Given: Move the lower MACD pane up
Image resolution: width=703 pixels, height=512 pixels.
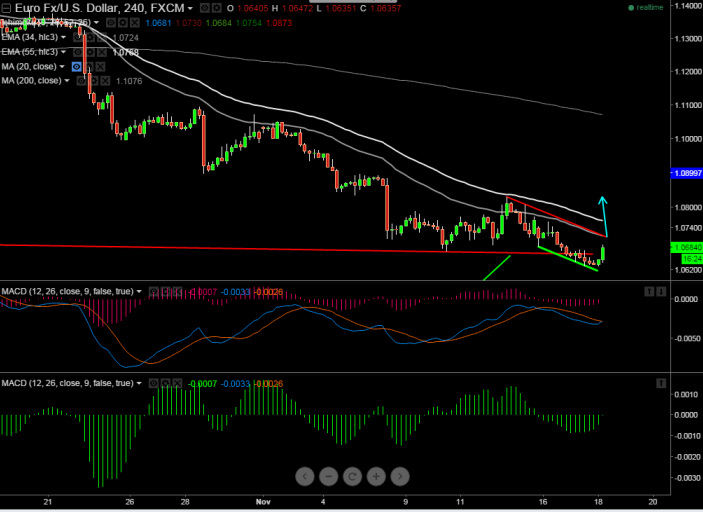Looking at the screenshot, I should point(661,383).
